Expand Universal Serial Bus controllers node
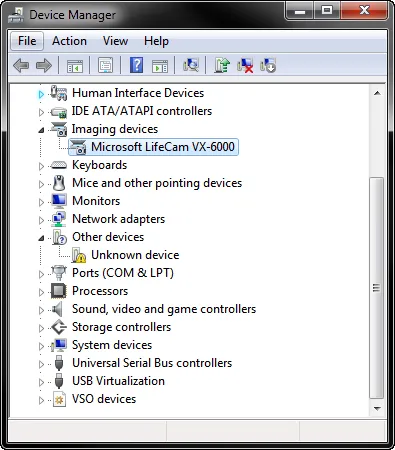 (x=41, y=364)
